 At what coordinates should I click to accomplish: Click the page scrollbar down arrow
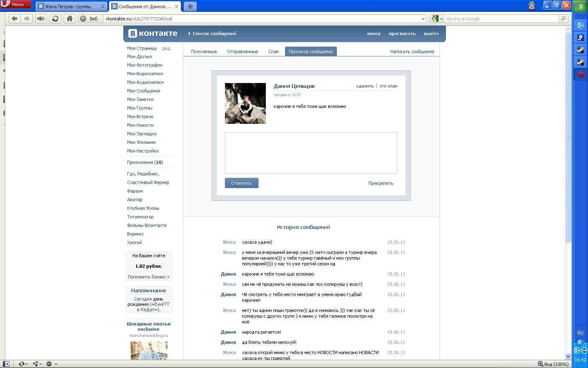tap(568, 356)
